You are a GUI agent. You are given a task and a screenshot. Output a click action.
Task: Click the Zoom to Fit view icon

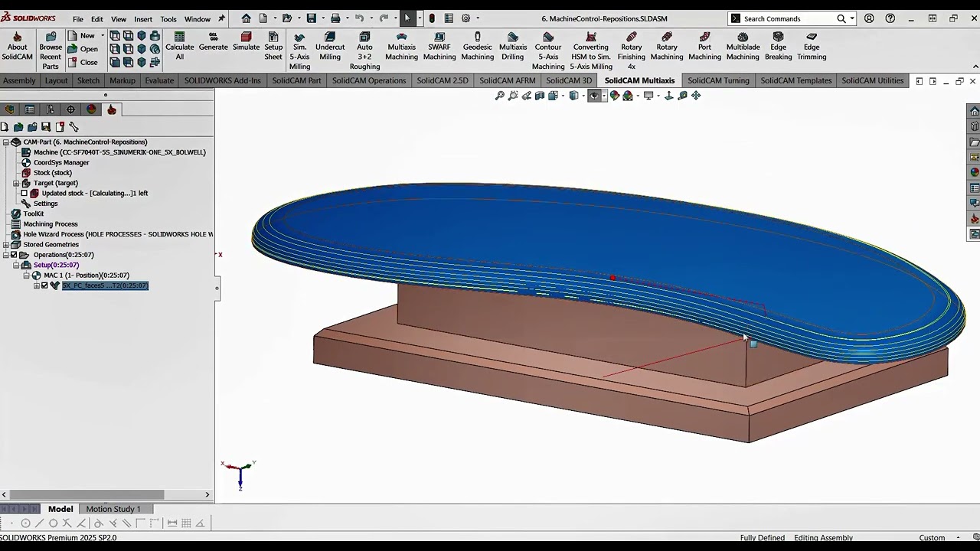(500, 96)
